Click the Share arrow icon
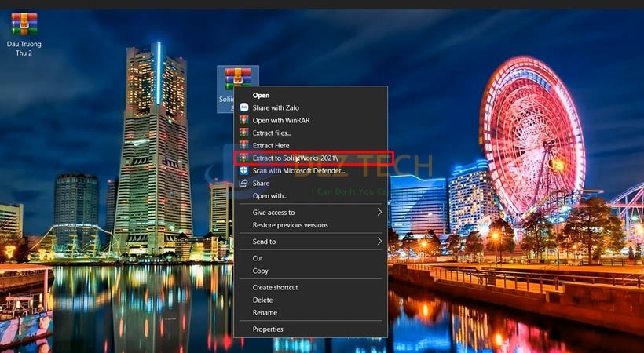The width and height of the screenshot is (644, 353). pos(244,183)
